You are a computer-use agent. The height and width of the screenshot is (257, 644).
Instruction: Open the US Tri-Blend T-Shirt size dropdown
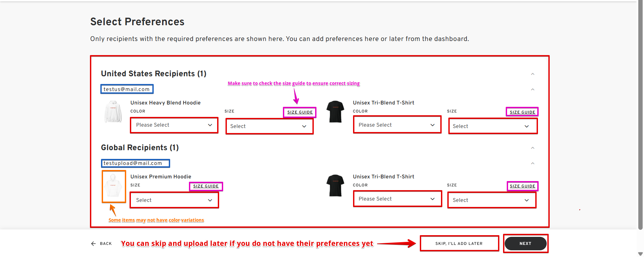pyautogui.click(x=492, y=126)
